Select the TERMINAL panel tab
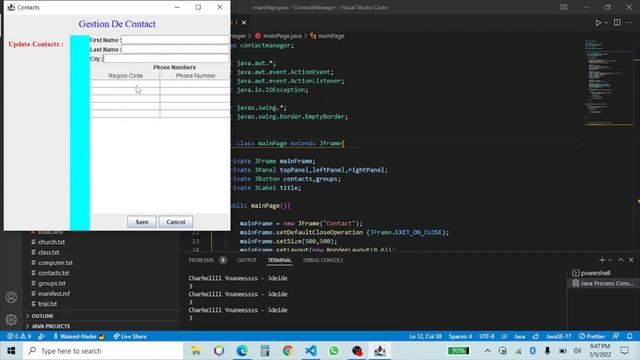The image size is (640, 360). (280, 260)
